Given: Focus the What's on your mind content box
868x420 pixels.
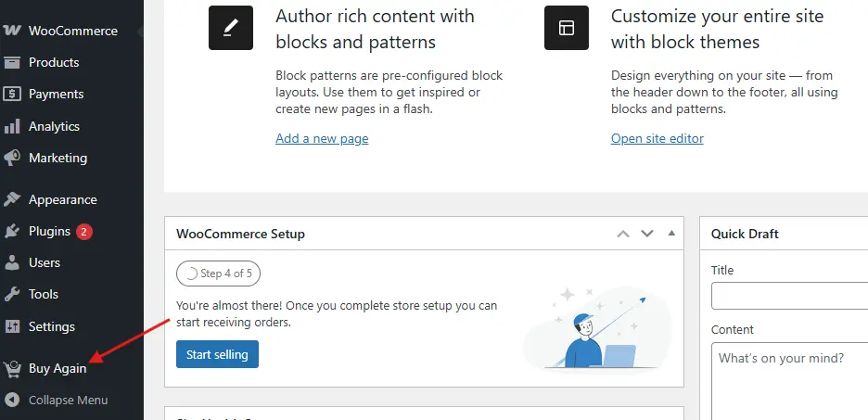Looking at the screenshot, I should pyautogui.click(x=789, y=381).
